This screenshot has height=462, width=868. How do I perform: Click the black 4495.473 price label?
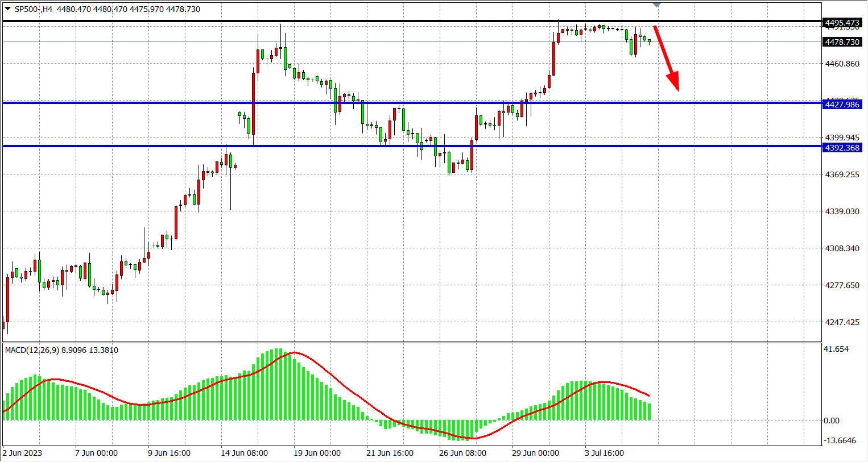click(x=842, y=23)
